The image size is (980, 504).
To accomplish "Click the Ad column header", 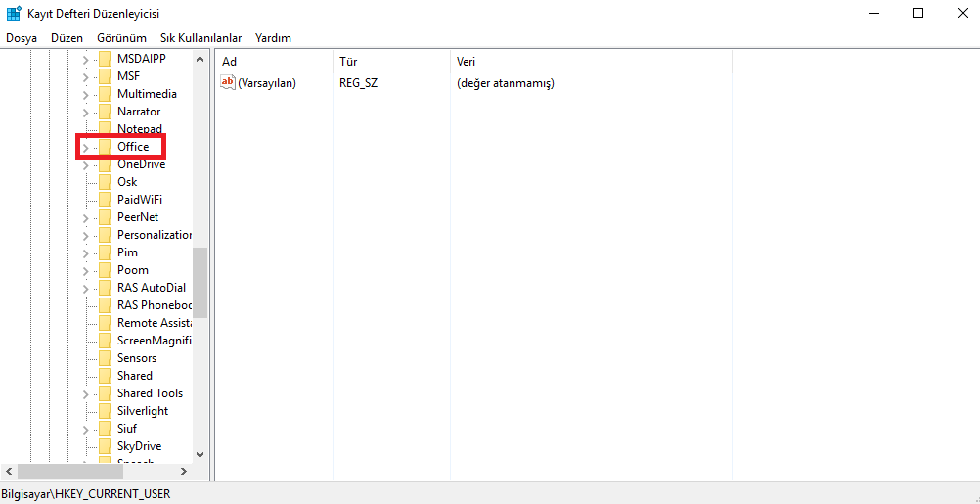I will click(230, 62).
